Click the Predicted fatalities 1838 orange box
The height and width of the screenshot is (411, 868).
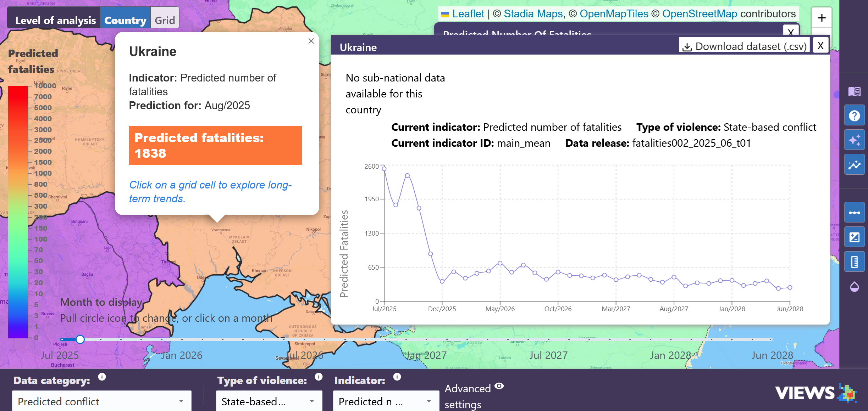pos(215,145)
